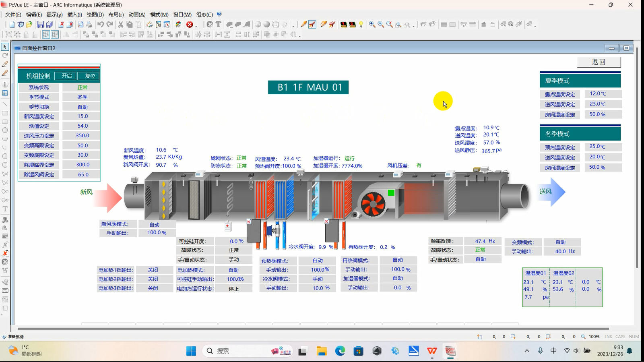The height and width of the screenshot is (362, 644).
Task: Open the 绘图(D) menu
Action: (x=95, y=14)
